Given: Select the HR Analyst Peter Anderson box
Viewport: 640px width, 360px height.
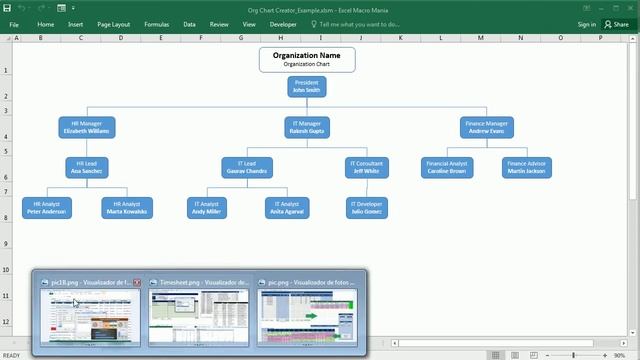Looking at the screenshot, I should pyautogui.click(x=47, y=208).
